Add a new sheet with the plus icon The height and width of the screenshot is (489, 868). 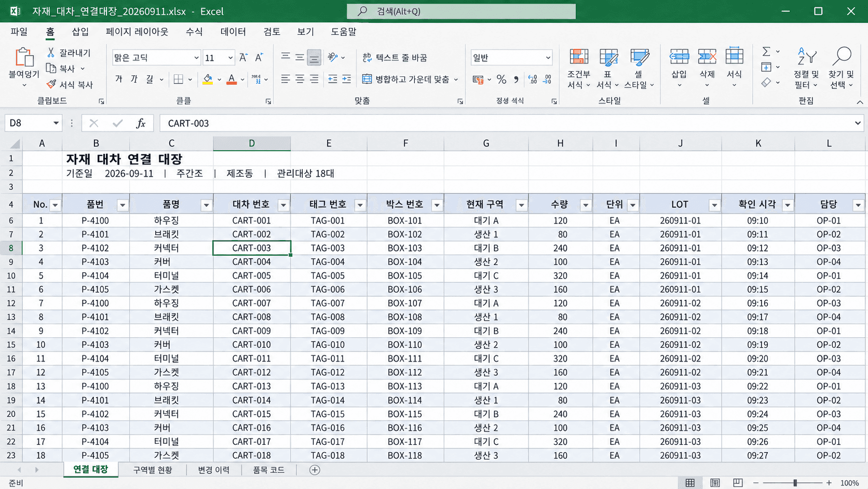(x=315, y=470)
